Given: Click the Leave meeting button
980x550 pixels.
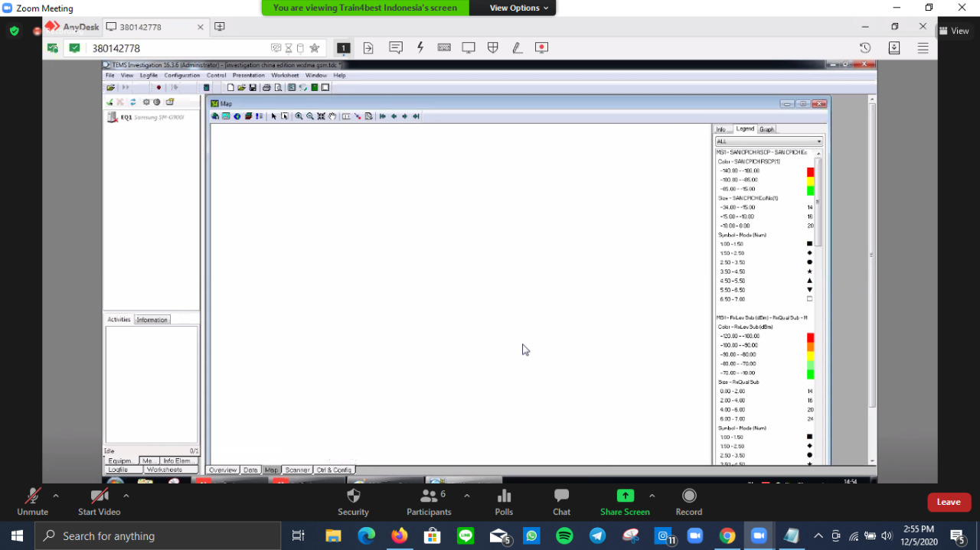Looking at the screenshot, I should click(949, 502).
